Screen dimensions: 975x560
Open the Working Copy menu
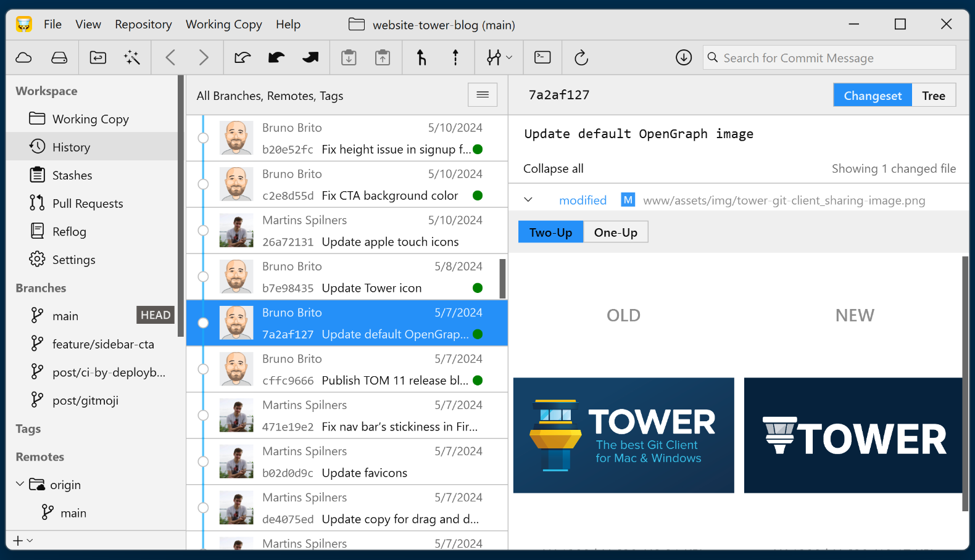(223, 25)
